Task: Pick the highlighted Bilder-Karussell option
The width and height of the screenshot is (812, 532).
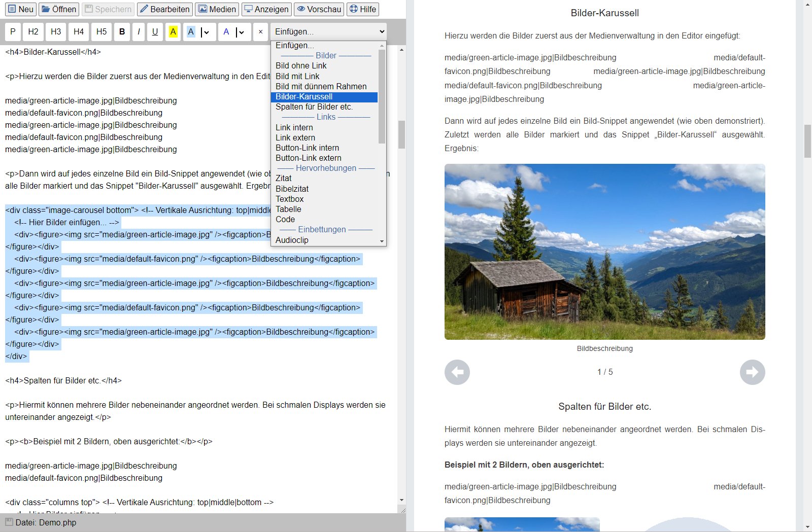Action: click(324, 96)
